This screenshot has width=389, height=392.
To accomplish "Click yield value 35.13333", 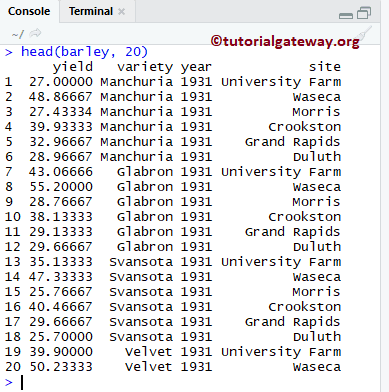I will pos(61,262).
